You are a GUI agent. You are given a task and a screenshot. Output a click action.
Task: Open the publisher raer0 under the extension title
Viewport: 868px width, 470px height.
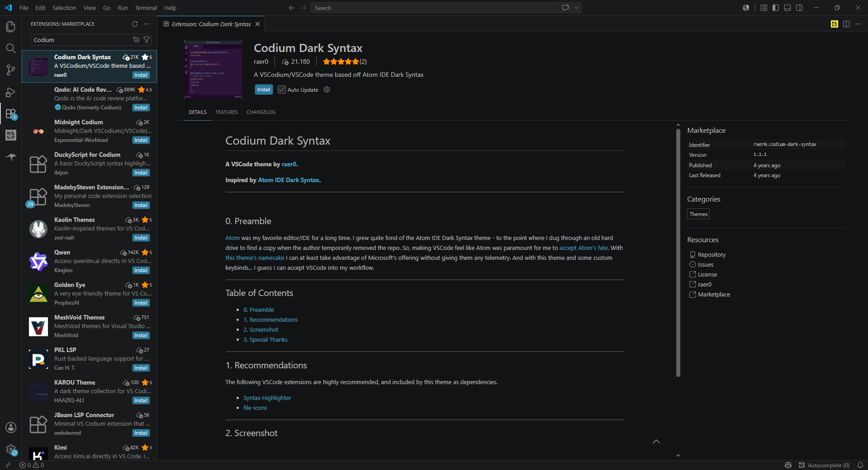(261, 61)
